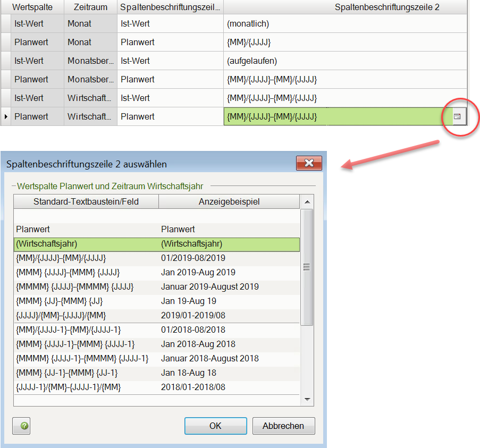Click the current row arrow indicator

(x=5, y=116)
